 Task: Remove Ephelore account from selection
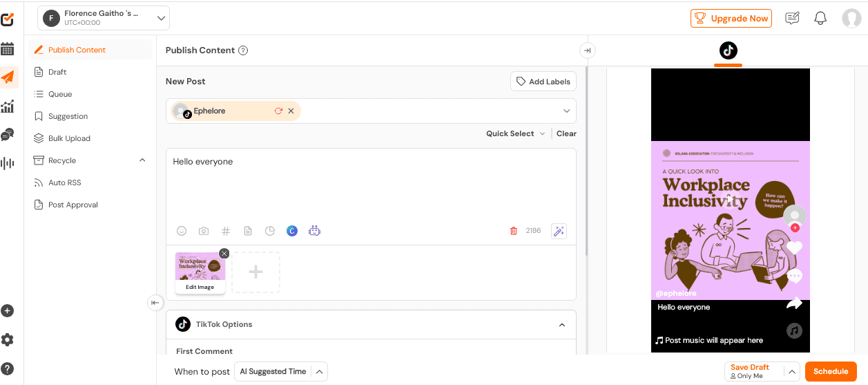(x=291, y=111)
